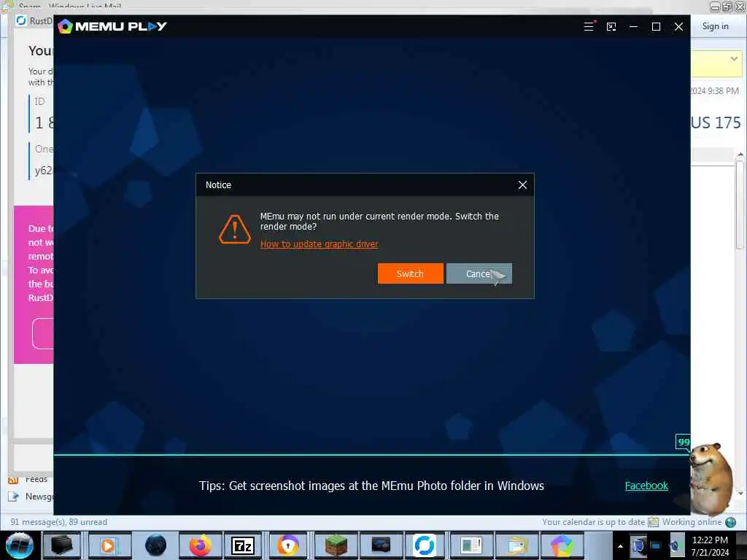Viewport: 747px width, 560px height.
Task: Click the Live Mail message list scrollbar
Action: click(740, 205)
